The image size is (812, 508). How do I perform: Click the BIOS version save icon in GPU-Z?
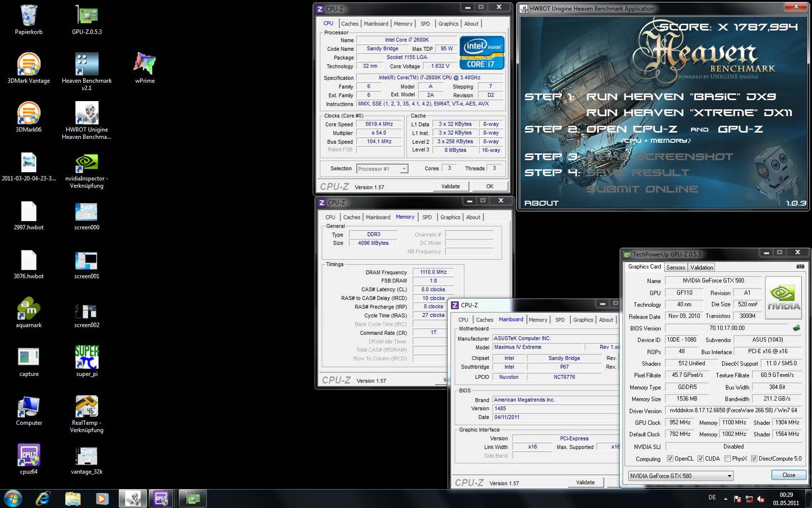click(796, 328)
